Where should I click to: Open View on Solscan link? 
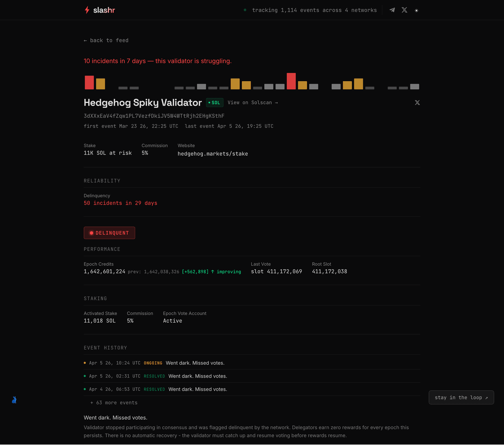(253, 102)
